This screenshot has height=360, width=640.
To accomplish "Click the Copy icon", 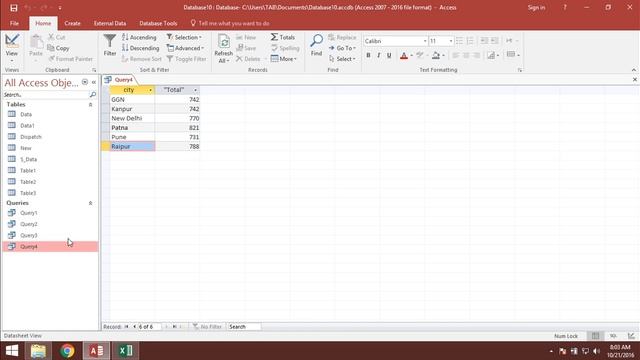I will pos(58,48).
